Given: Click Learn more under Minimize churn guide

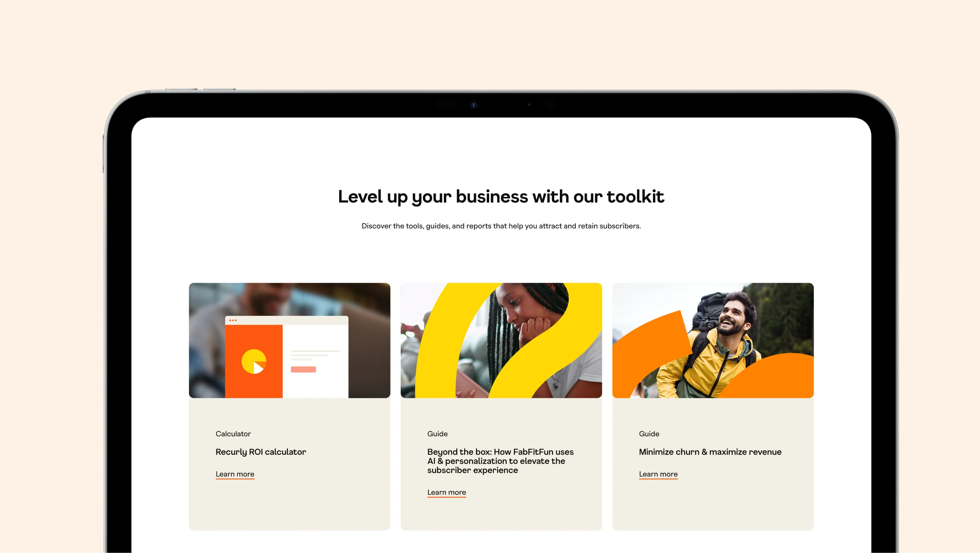Looking at the screenshot, I should (658, 474).
